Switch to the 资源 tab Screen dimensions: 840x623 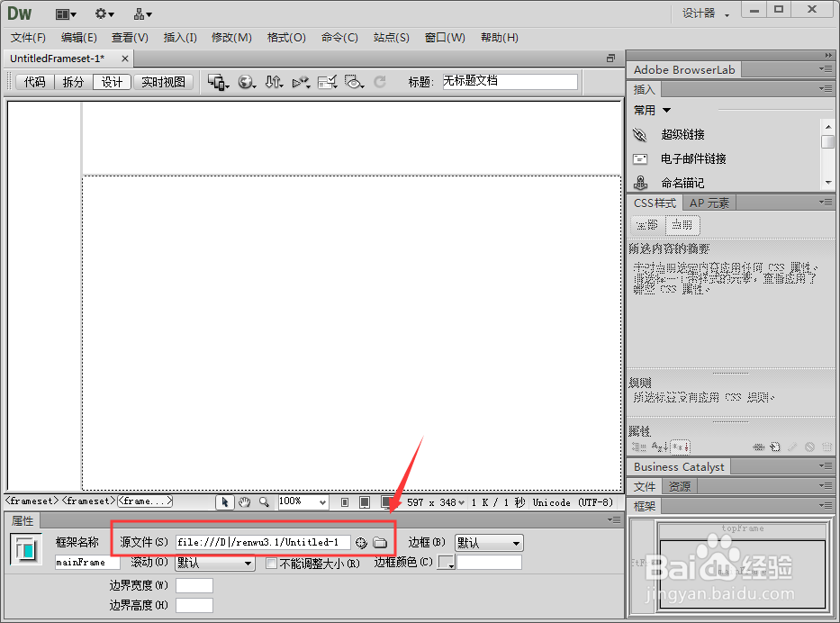pos(680,486)
